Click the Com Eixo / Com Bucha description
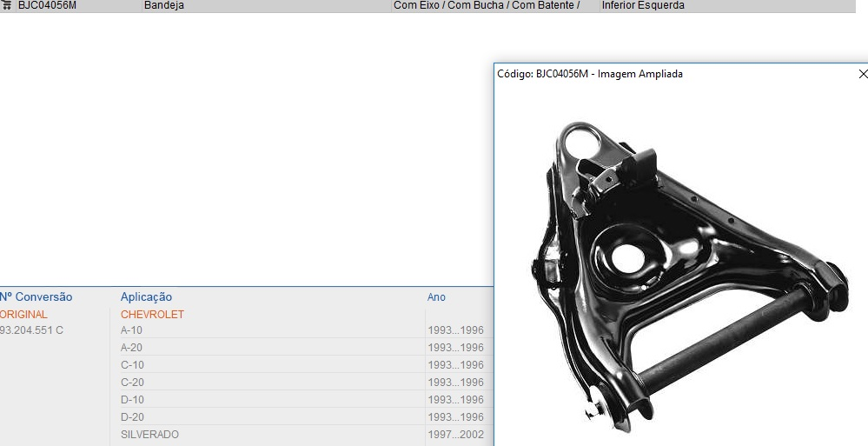Image resolution: width=868 pixels, height=446 pixels. pyautogui.click(x=486, y=5)
